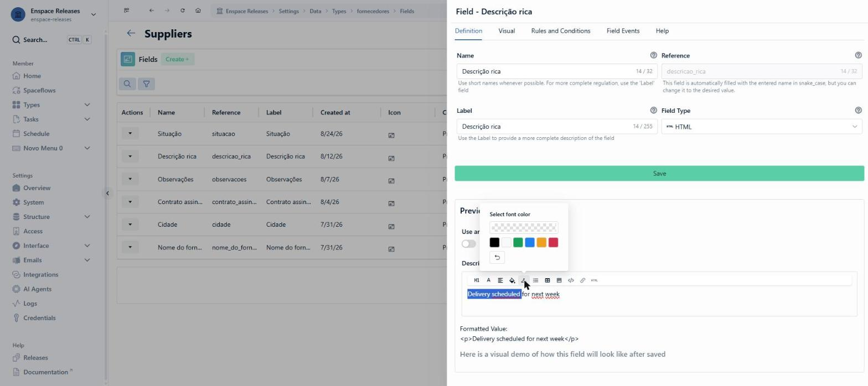The height and width of the screenshot is (386, 868).
Task: Pick the blue font color swatch
Action: [530, 242]
